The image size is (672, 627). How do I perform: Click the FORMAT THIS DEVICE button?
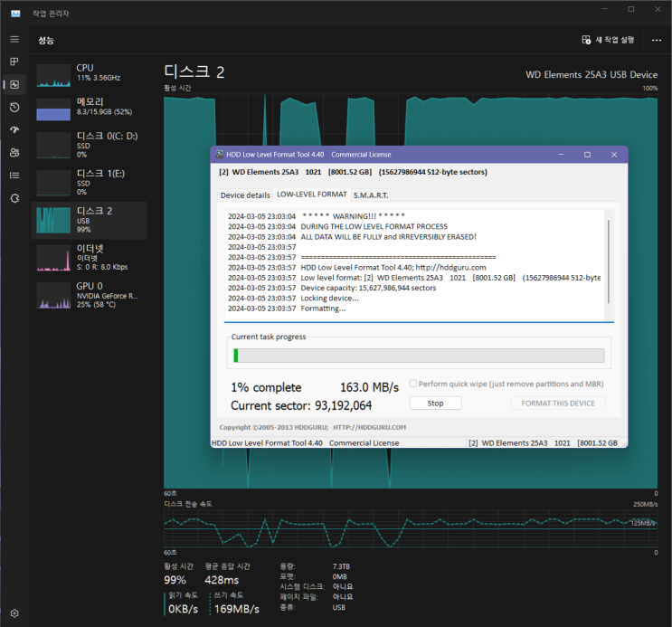pyautogui.click(x=558, y=404)
